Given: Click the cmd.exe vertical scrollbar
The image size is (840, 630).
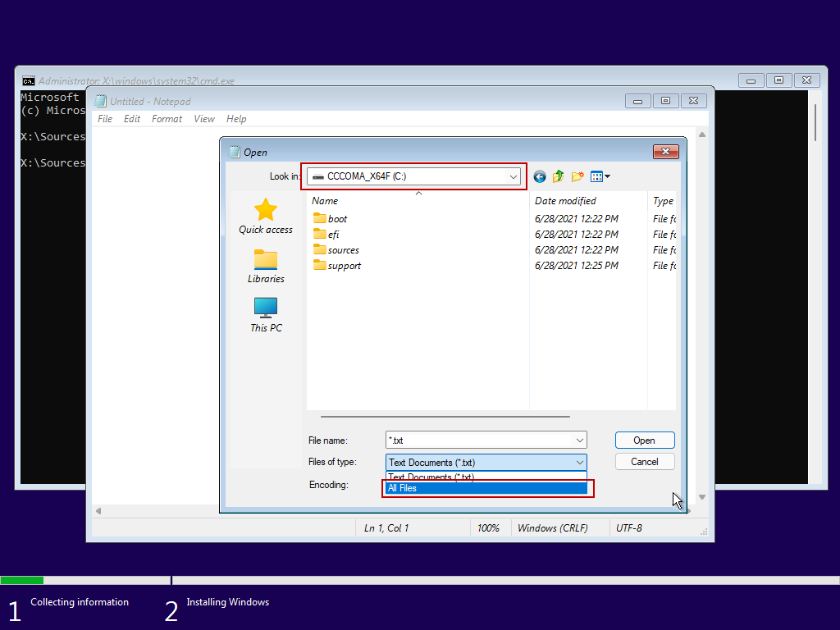Looking at the screenshot, I should click(815, 123).
